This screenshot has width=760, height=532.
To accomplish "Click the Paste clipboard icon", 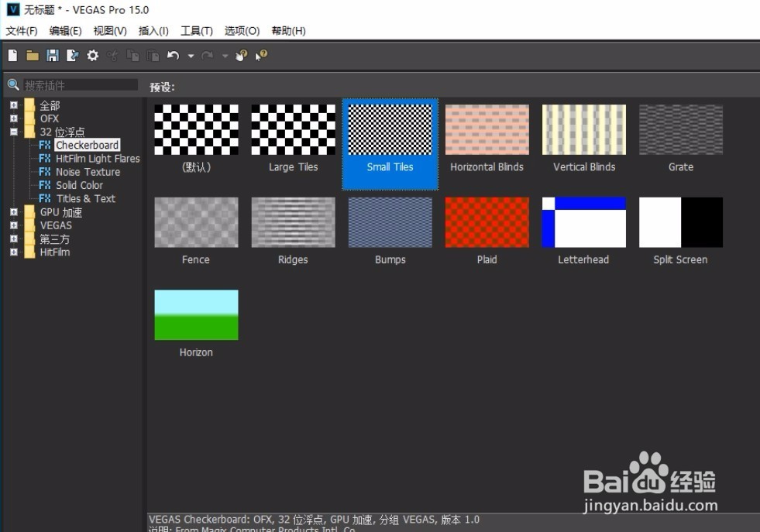I will (x=153, y=56).
